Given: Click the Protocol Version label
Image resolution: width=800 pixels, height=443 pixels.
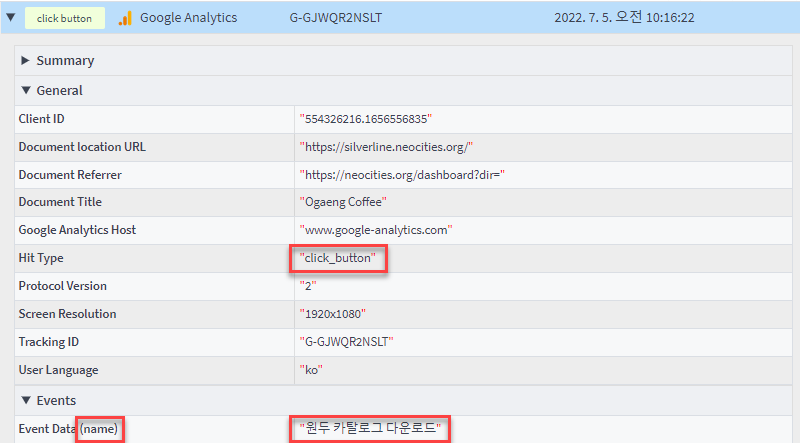Looking at the screenshot, I should point(63,286).
